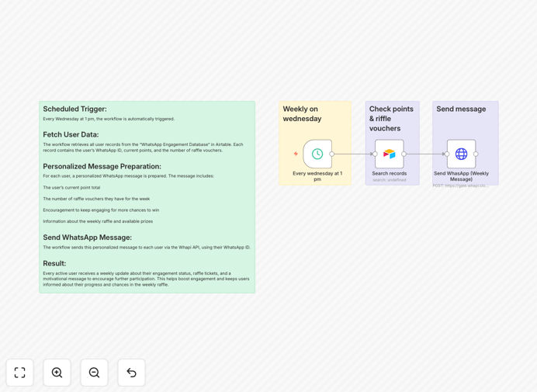
Task: Click the "Send WhatsApp Message:" heading
Action: coord(87,238)
